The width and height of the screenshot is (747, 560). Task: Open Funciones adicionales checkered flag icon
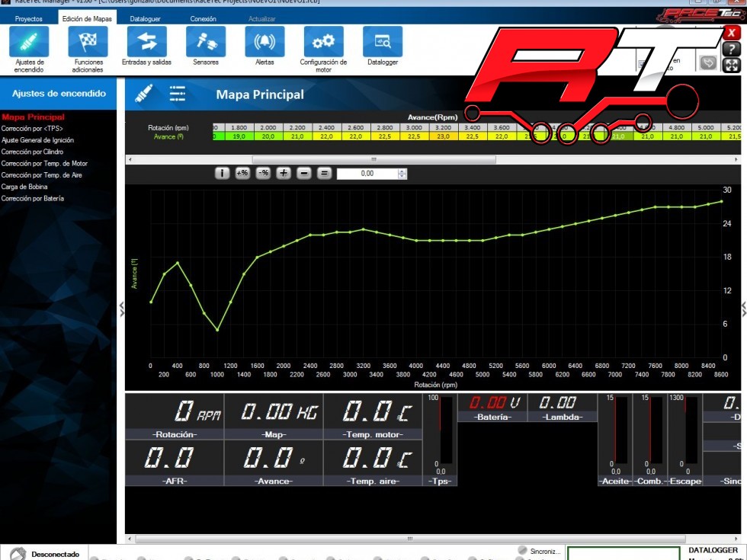(88, 42)
